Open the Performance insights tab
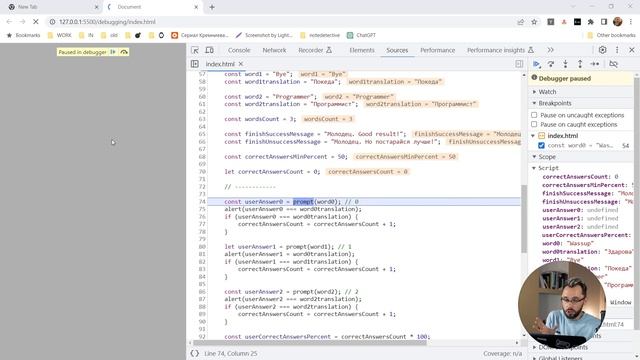Screen dimensions: 640x360 [x=500, y=50]
